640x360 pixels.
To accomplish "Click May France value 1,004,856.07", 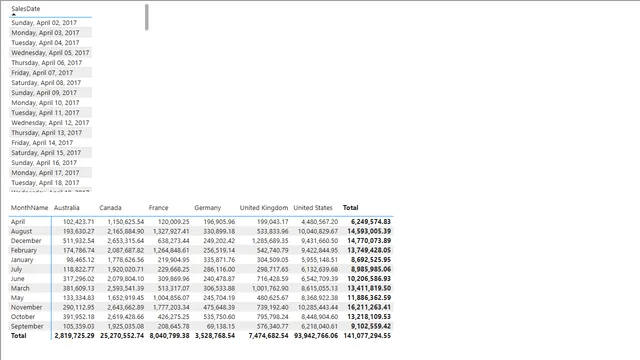I will [171, 298].
